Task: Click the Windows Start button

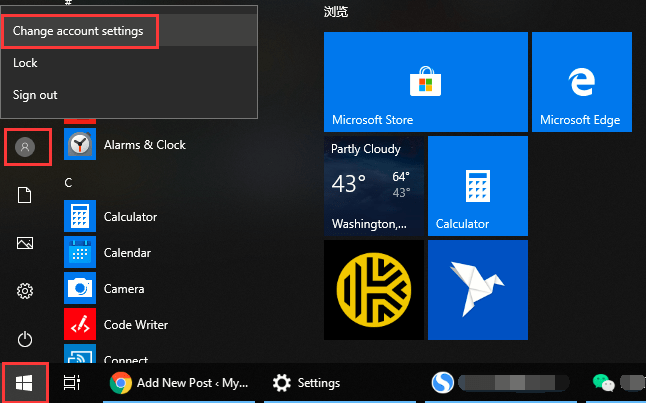Action: point(24,383)
